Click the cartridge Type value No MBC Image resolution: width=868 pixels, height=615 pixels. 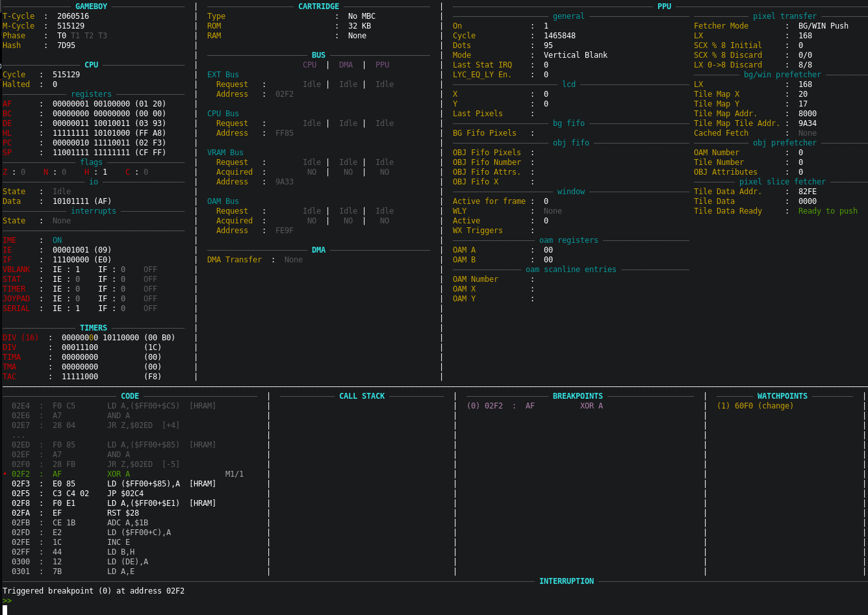click(362, 16)
